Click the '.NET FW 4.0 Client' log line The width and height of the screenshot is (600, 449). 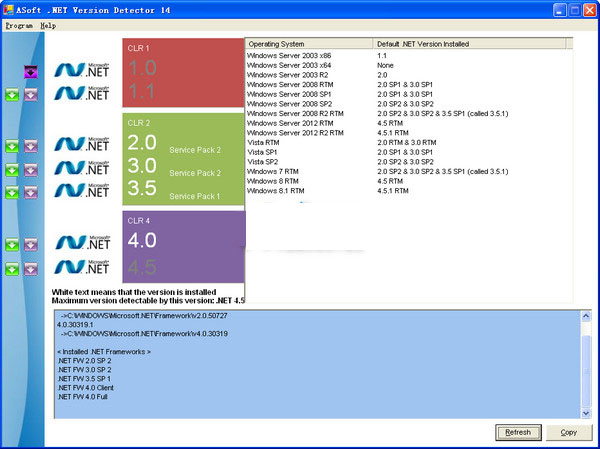click(x=85, y=388)
